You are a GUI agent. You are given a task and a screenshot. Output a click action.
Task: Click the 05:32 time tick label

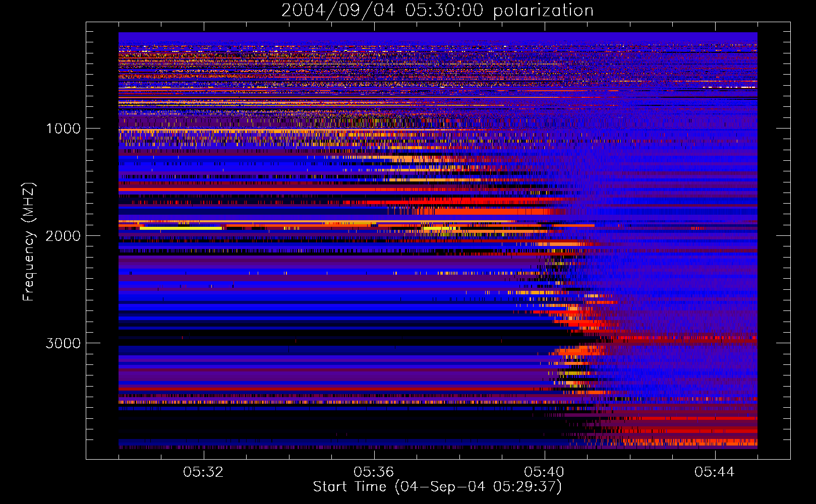point(203,472)
